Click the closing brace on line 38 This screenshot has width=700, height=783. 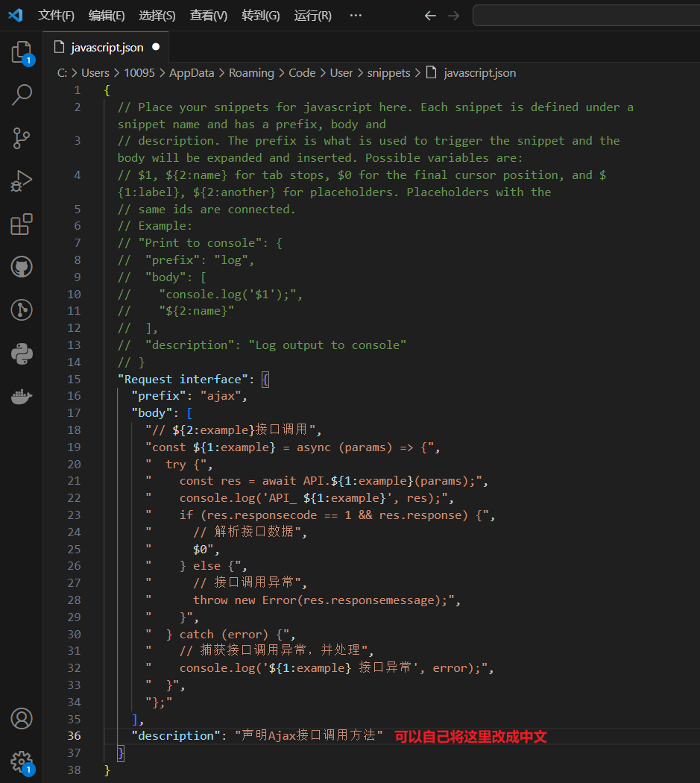coord(107,770)
